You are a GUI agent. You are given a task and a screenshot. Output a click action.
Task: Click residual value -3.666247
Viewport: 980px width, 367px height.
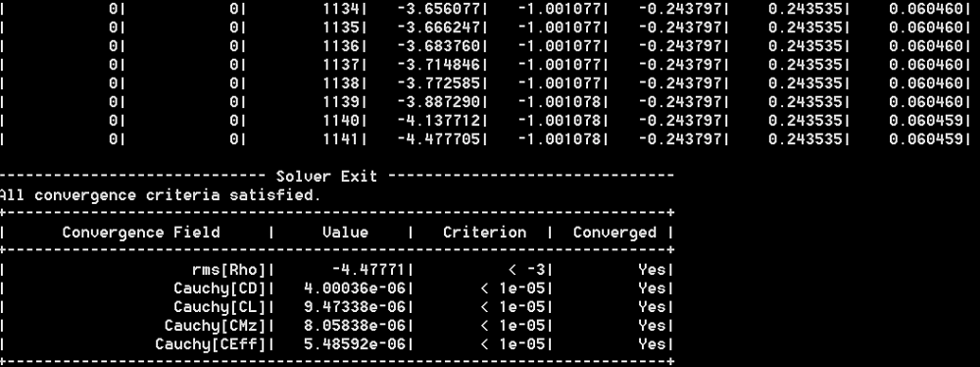pyautogui.click(x=439, y=27)
